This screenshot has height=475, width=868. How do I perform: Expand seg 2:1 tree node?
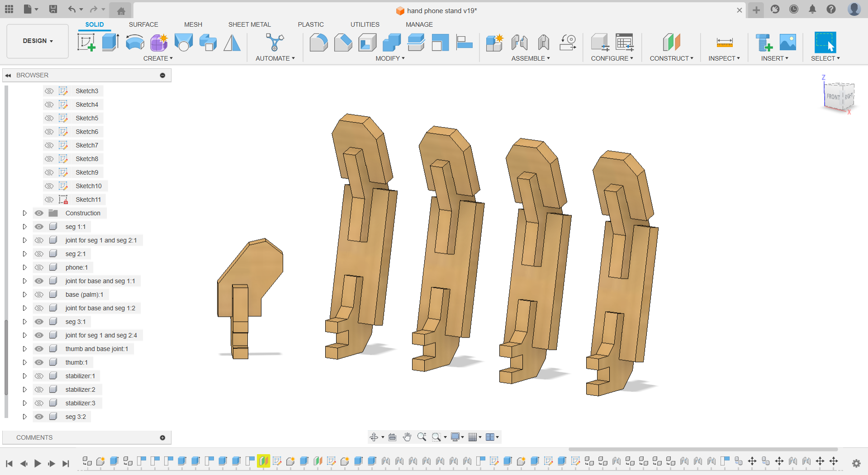tap(25, 254)
